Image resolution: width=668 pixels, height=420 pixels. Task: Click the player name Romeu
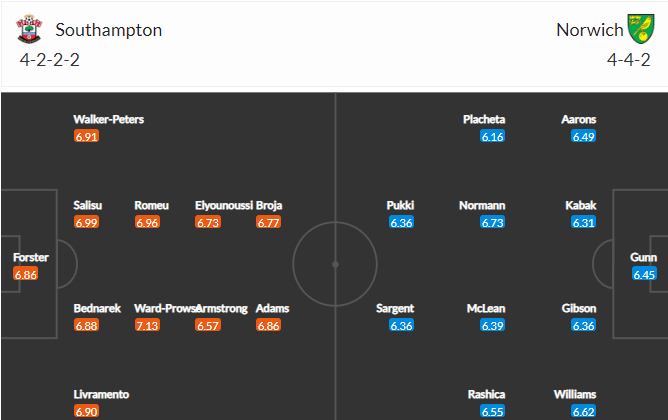[152, 205]
